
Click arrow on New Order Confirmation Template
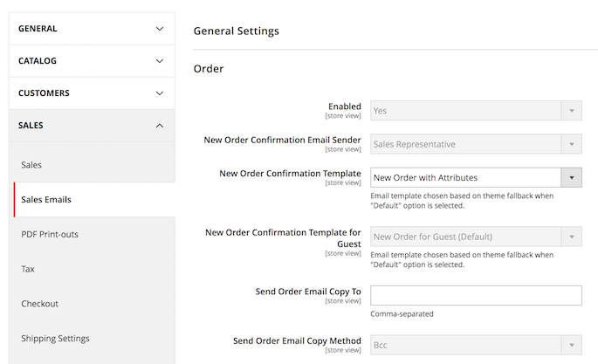572,178
